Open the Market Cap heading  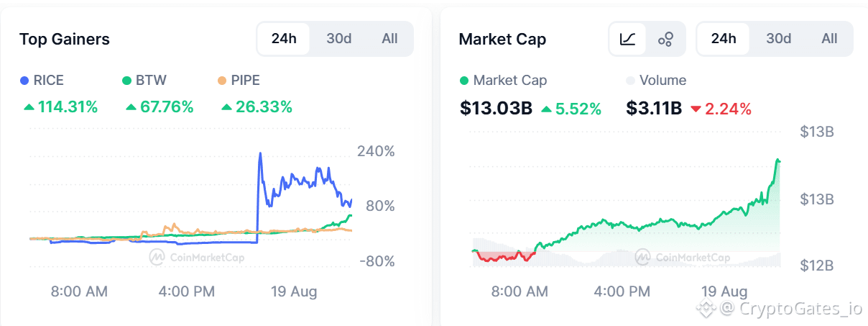(x=502, y=39)
